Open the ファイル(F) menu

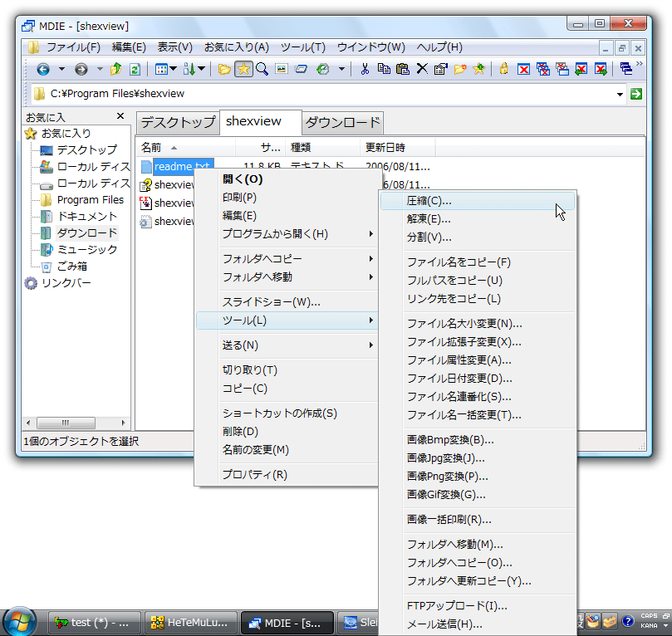[73, 47]
